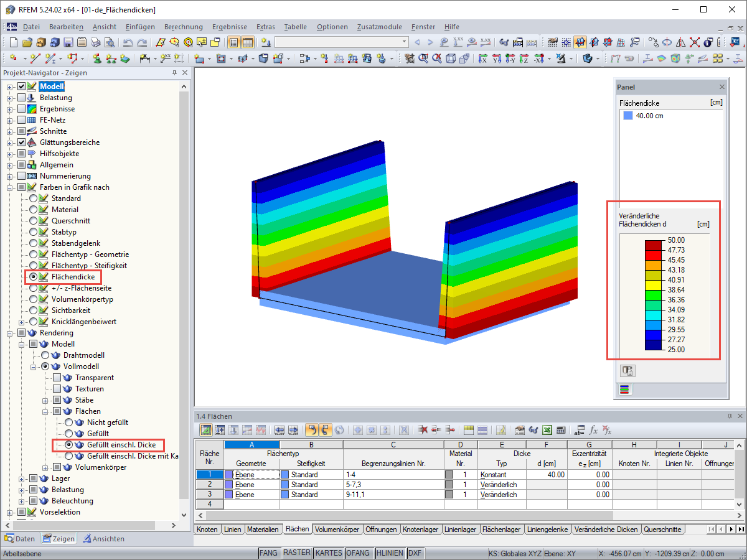This screenshot has width=747, height=560.
Task: Show the view in Z direction
Action: [x=524, y=58]
